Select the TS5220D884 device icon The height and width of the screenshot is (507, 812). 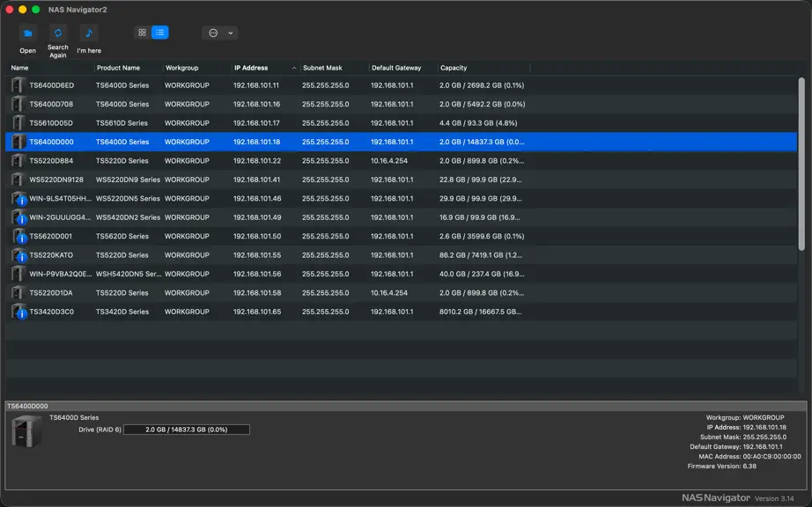(x=18, y=160)
